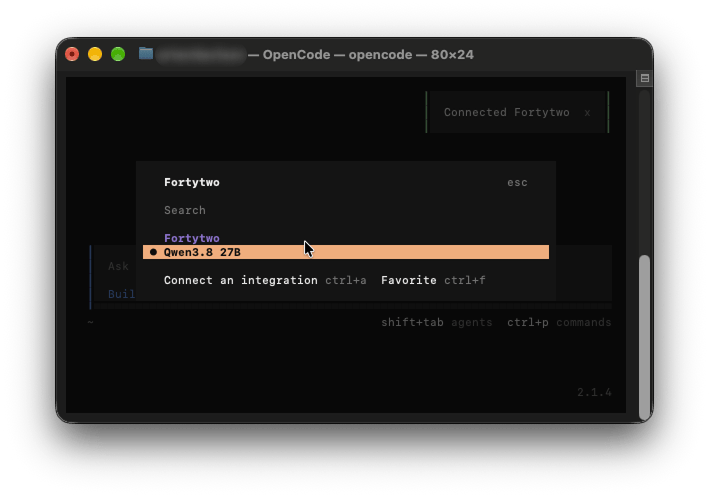Click the folder icon in title bar

146,54
